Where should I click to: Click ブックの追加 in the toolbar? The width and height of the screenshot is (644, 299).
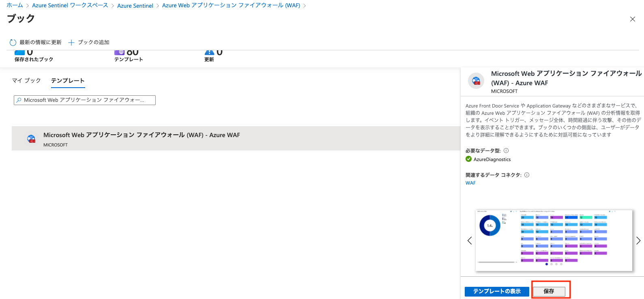pos(94,43)
